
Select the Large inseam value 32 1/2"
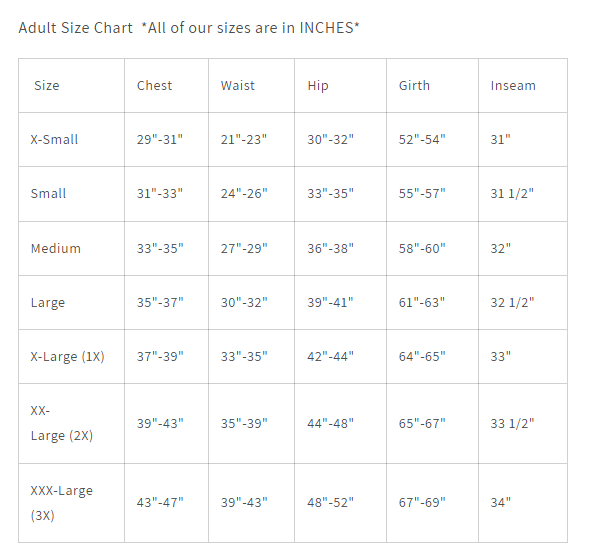(512, 302)
